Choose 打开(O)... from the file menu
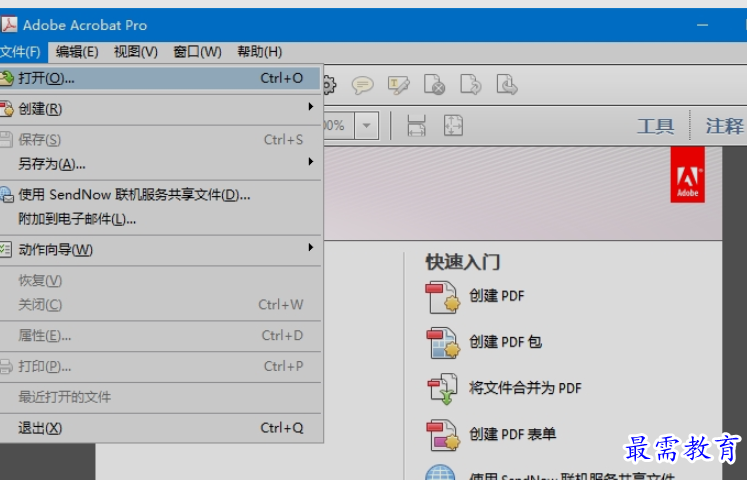Viewport: 747px width, 480px height. point(160,78)
